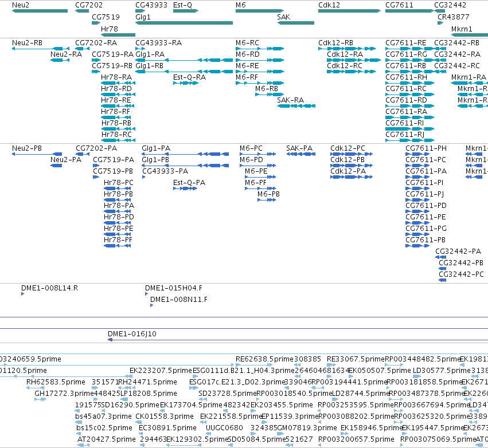Select the M6-RB transcript
Viewport: 488px width, 448px height.
point(270,95)
